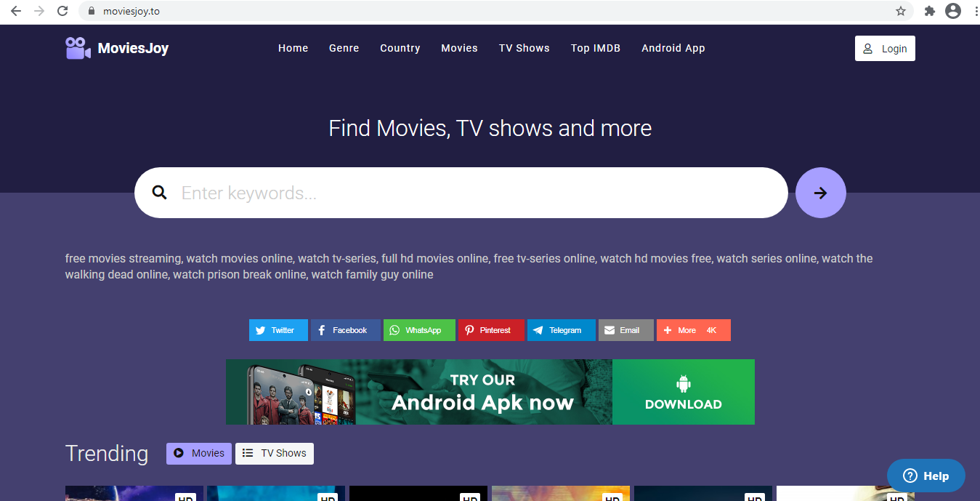Share on Pinterest
Viewport: 980px width, 501px height.
tap(491, 330)
